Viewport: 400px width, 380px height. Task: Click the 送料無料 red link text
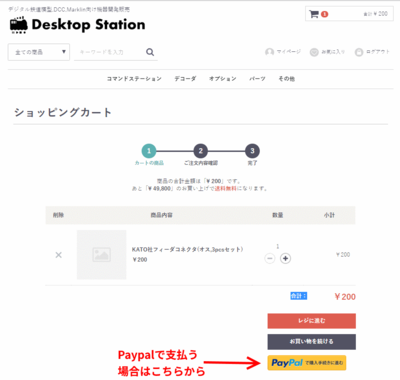tap(225, 188)
